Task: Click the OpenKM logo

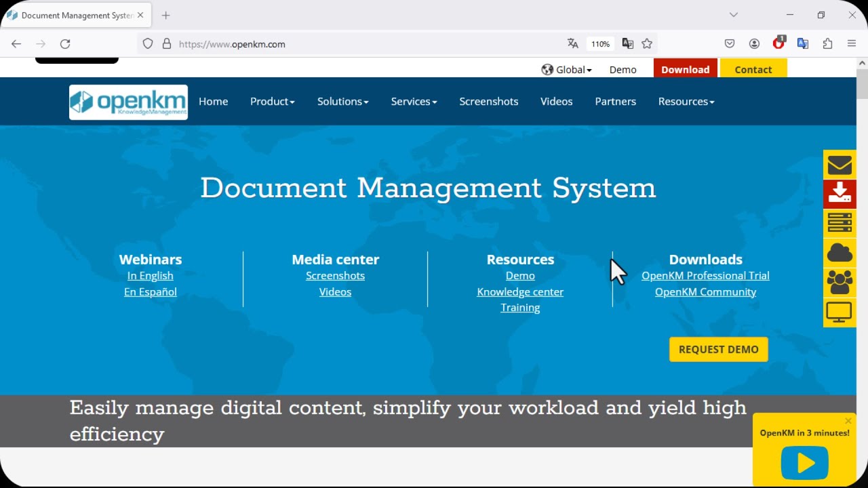Action: click(128, 102)
